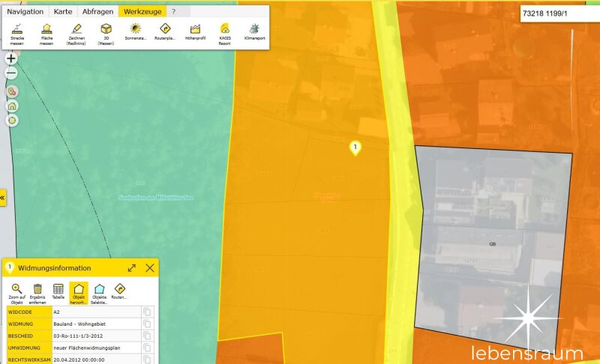Click map marker number 1 pin
Screen dimensions: 600x364
point(356,148)
